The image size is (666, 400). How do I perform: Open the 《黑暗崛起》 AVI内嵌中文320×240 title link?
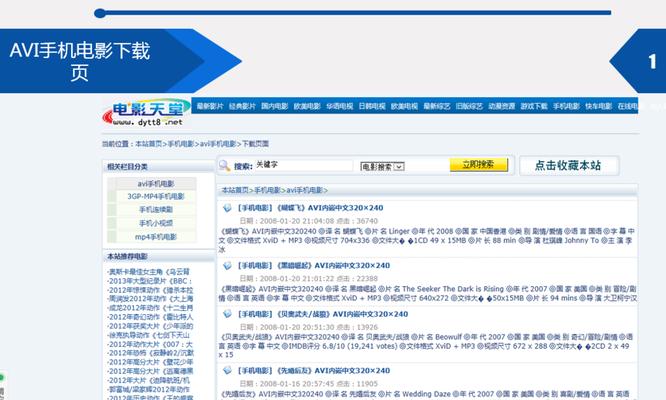[x=313, y=265]
